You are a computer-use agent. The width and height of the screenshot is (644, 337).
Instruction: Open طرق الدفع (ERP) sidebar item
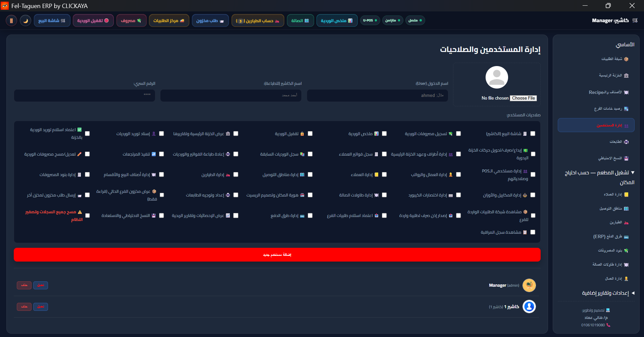click(596, 236)
